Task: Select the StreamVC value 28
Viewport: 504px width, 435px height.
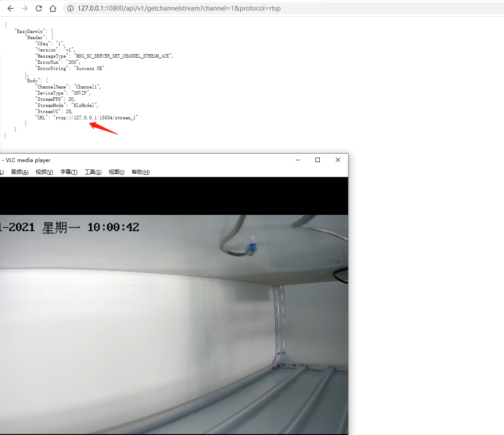Action: pos(68,112)
